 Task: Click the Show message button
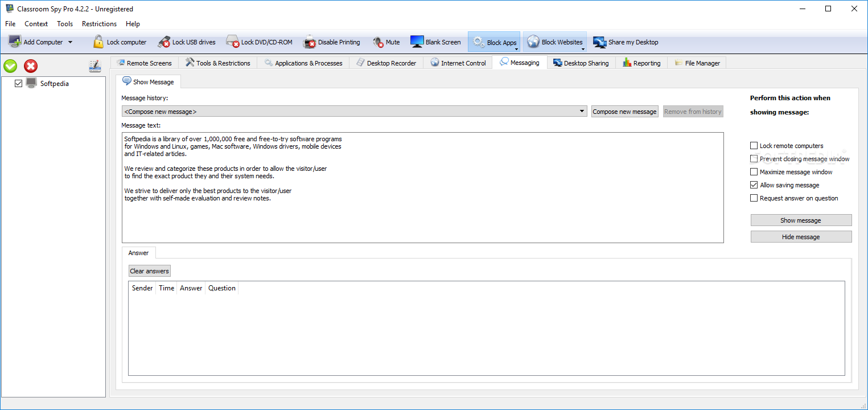click(801, 220)
